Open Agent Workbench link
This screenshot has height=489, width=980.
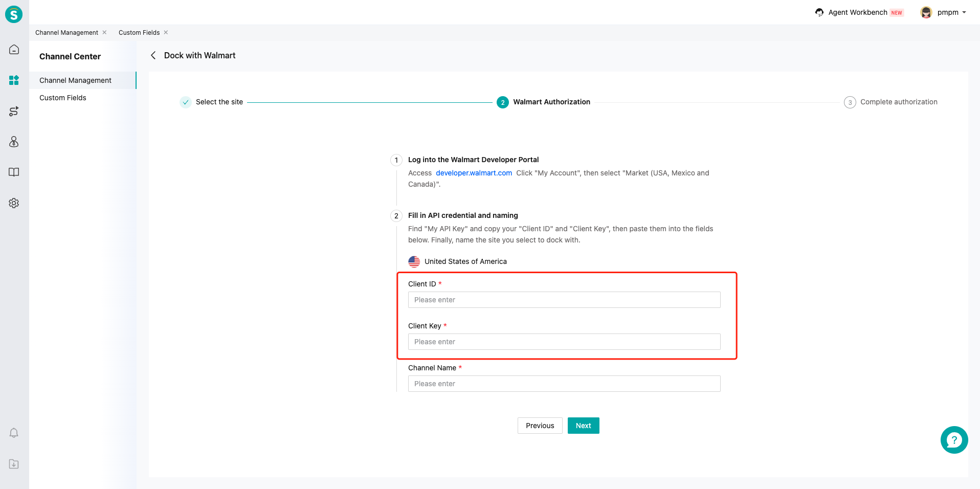point(858,12)
